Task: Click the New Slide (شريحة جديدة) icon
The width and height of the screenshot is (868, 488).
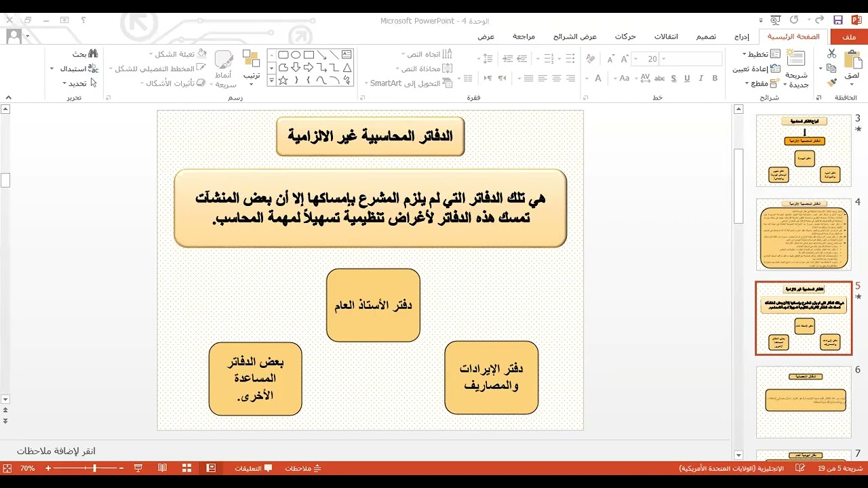Action: [797, 58]
